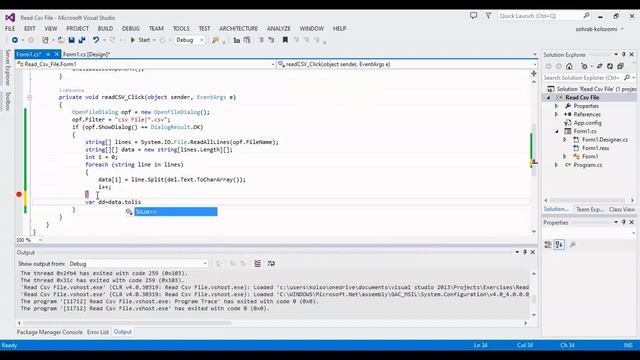
Task: Expand the Properties node in Solution Explorer
Action: (x=556, y=106)
